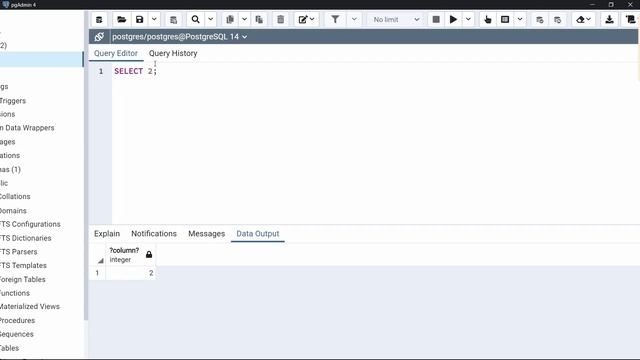Screen dimensions: 640x360
Task: Open the Explain tab
Action: pyautogui.click(x=107, y=234)
